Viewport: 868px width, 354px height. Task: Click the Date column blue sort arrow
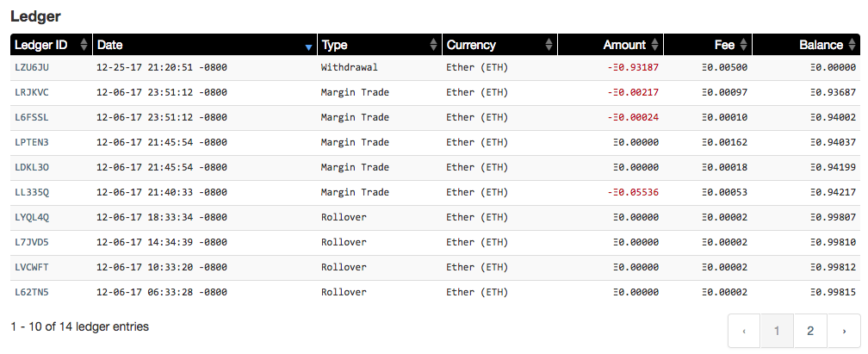[x=309, y=48]
